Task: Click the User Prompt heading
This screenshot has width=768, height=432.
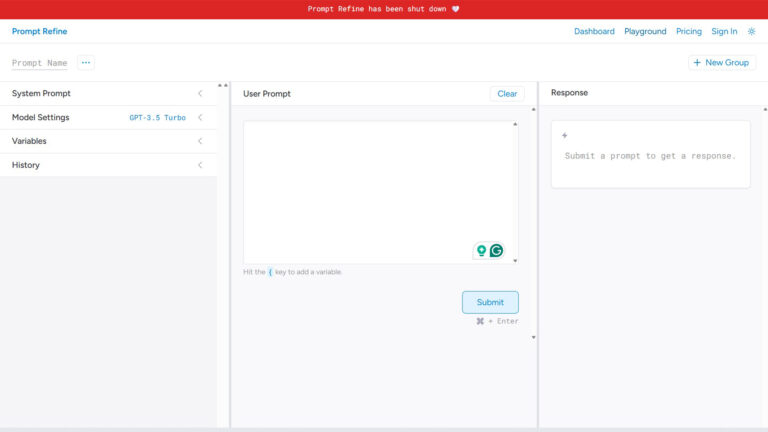Action: pyautogui.click(x=266, y=94)
